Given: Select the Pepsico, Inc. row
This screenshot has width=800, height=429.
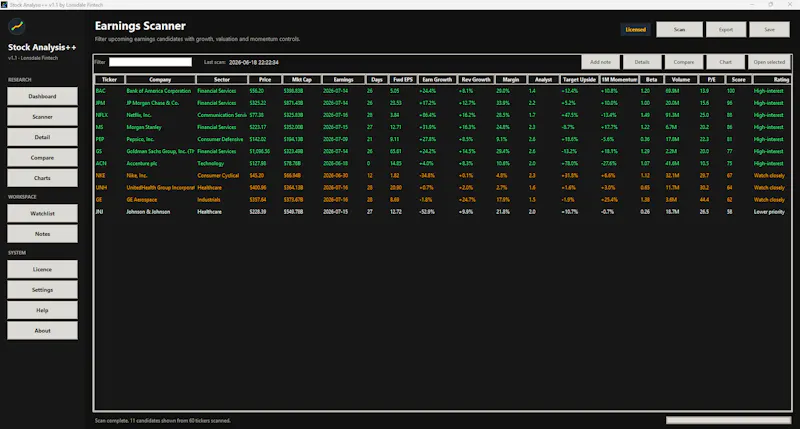Looking at the screenshot, I should coord(443,139).
